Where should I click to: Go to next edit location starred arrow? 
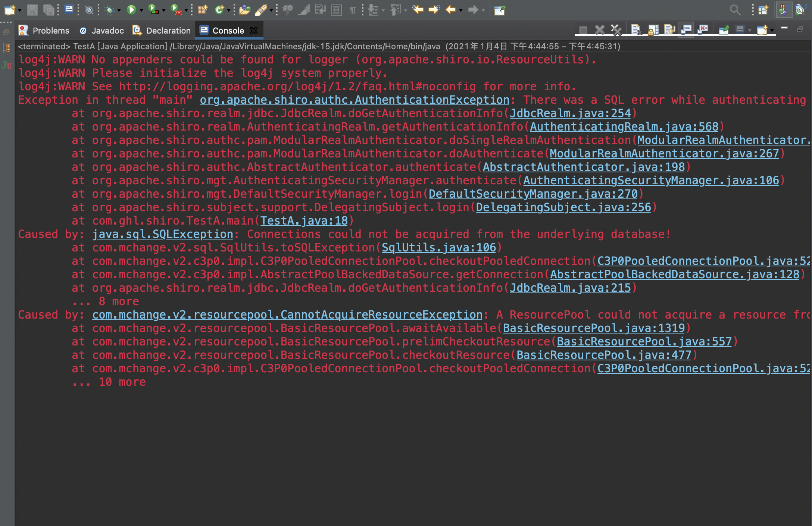pyautogui.click(x=434, y=10)
